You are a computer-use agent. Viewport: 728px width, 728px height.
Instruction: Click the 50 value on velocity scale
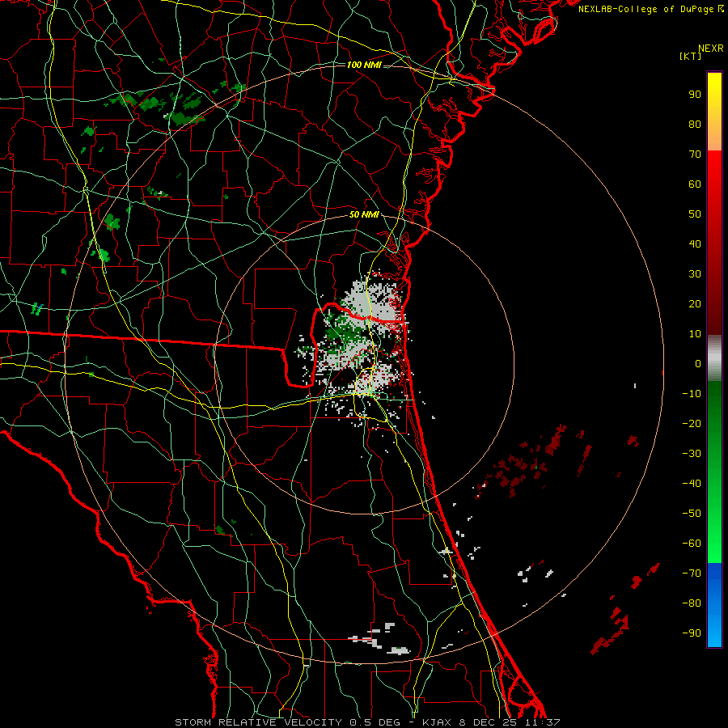tap(695, 214)
